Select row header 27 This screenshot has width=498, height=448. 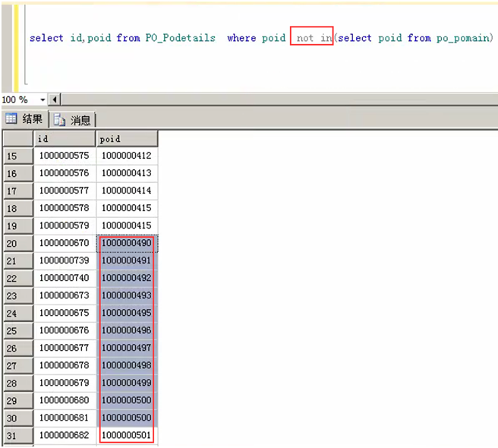click(18, 366)
